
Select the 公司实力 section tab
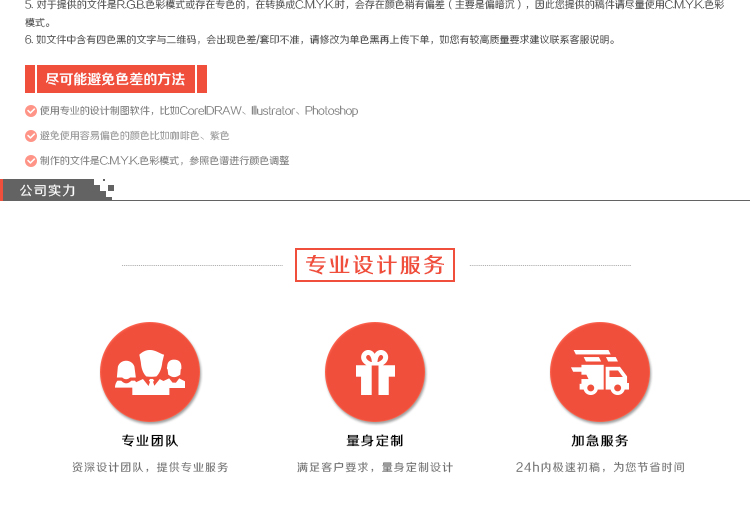48,190
